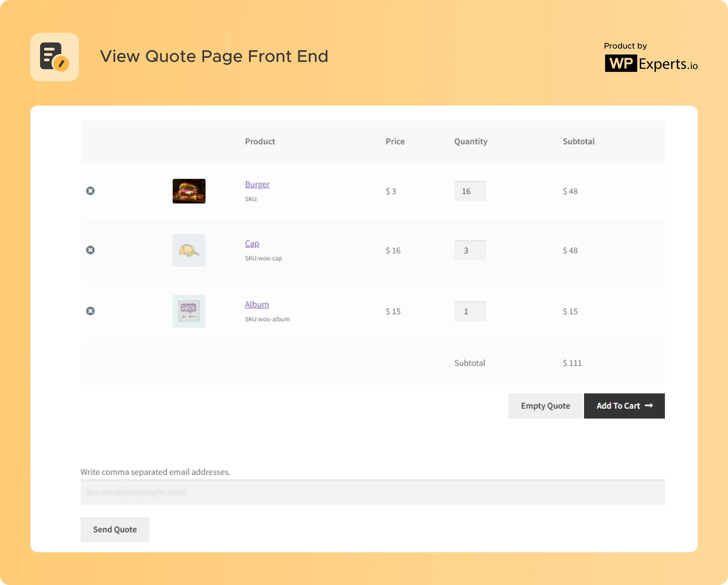Select the Cap price $ 16

pos(393,250)
